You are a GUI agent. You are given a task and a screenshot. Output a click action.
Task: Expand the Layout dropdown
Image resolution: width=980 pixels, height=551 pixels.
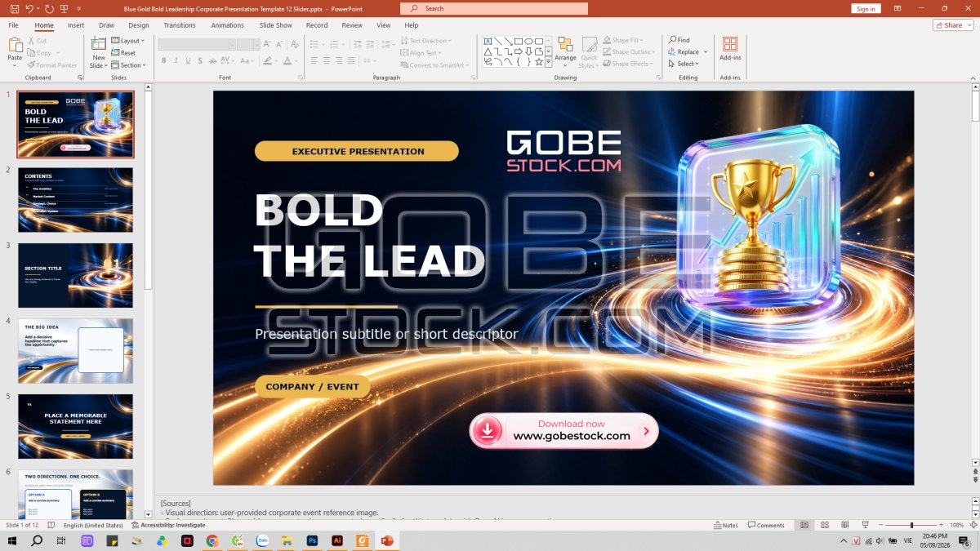coord(127,40)
